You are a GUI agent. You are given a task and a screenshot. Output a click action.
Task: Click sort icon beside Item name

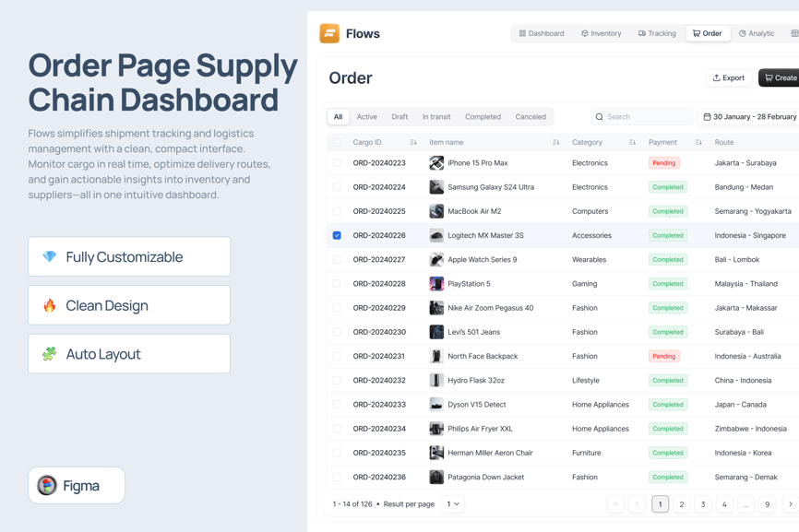coord(555,143)
